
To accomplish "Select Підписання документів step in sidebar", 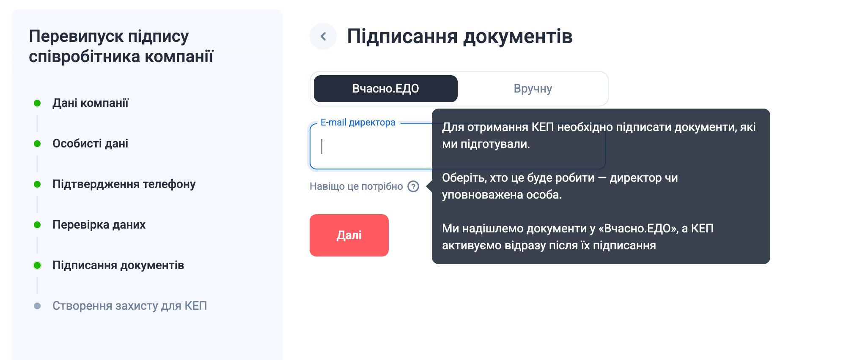I will (118, 265).
